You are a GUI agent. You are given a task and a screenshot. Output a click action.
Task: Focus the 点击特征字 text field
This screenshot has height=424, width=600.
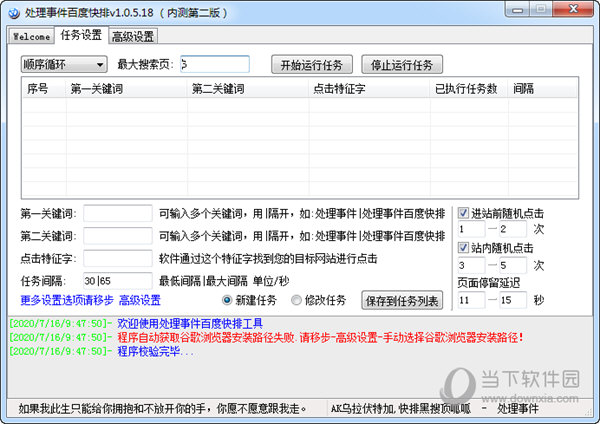(118, 259)
